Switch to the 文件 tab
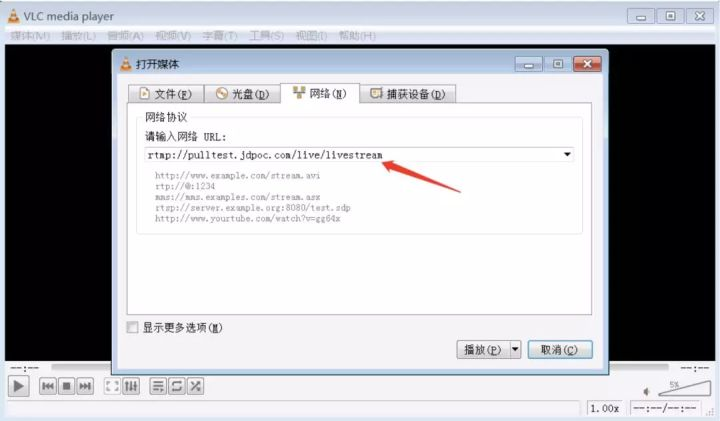Image resolution: width=720 pixels, height=421 pixels. coord(163,94)
